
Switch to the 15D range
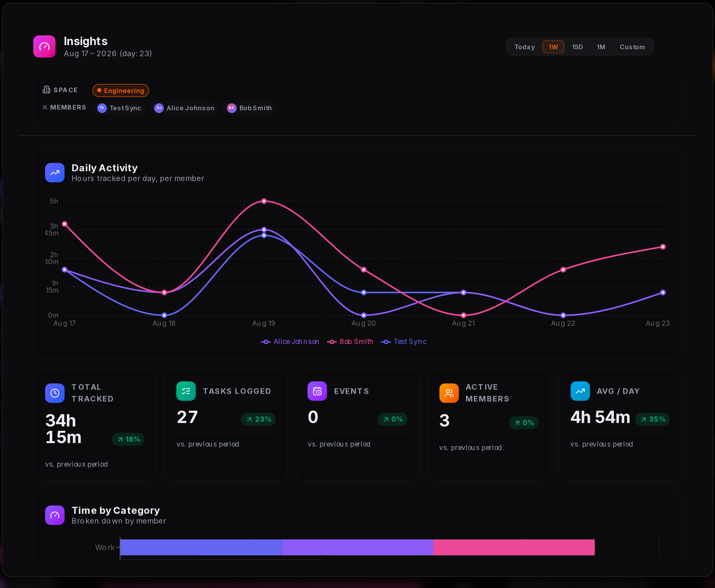[x=577, y=47]
